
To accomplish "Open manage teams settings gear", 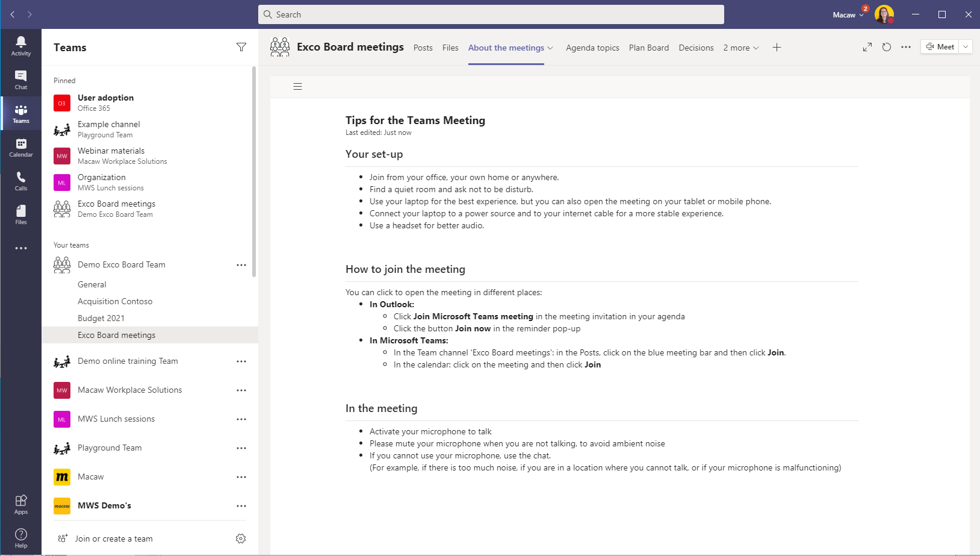I will point(241,539).
